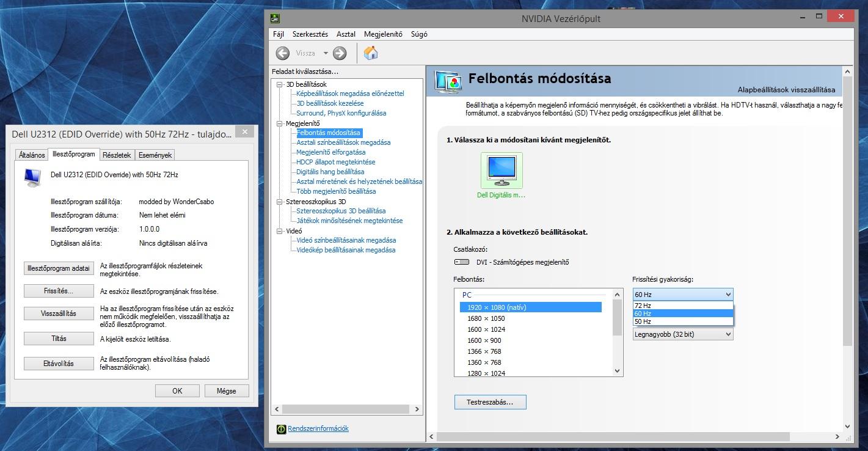Open Surround, PhysX konfigurálása
This screenshot has width=868, height=451.
(x=341, y=113)
